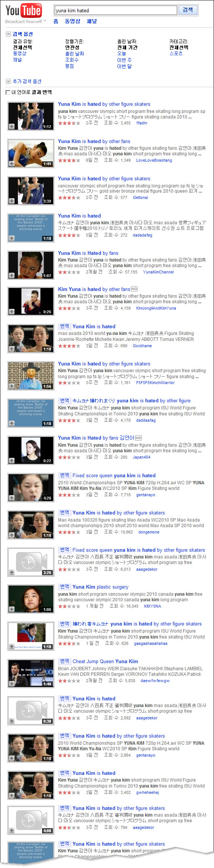
Task: Click the YouTube logo
Action: pyautogui.click(x=23, y=11)
